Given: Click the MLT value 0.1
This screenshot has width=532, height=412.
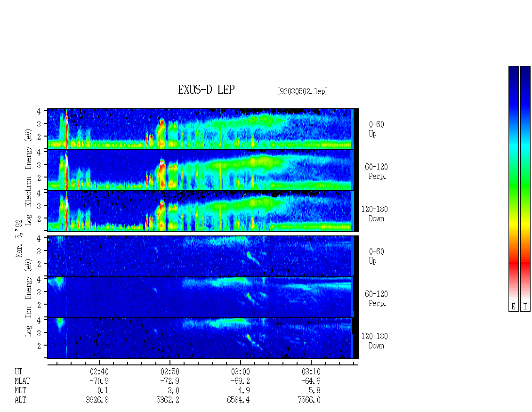Looking at the screenshot, I should pyautogui.click(x=103, y=391).
